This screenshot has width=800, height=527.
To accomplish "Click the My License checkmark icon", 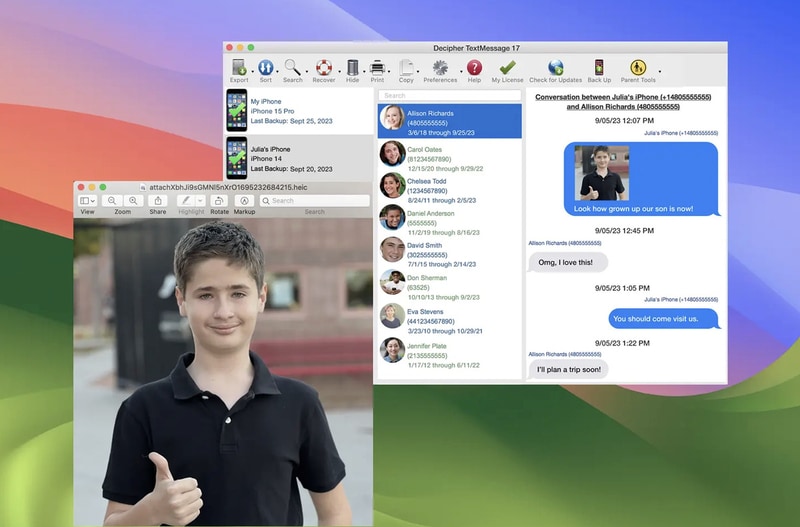I will [507, 67].
